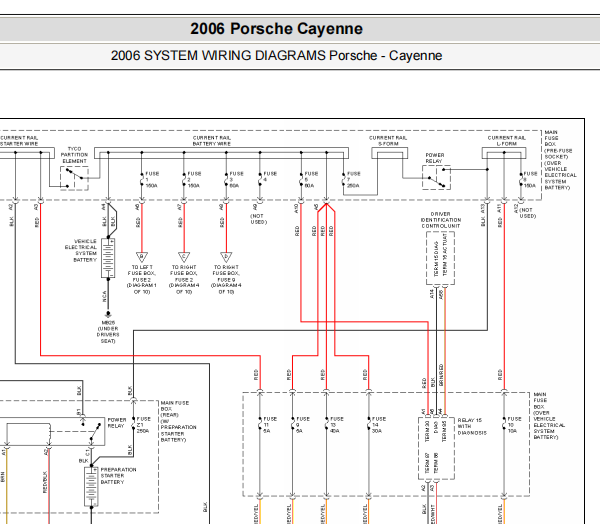Click the "MAIN FUSE BOX (PRE-FUSE SOCKET)" label at the top right
This screenshot has height=524, width=600.
point(560,160)
